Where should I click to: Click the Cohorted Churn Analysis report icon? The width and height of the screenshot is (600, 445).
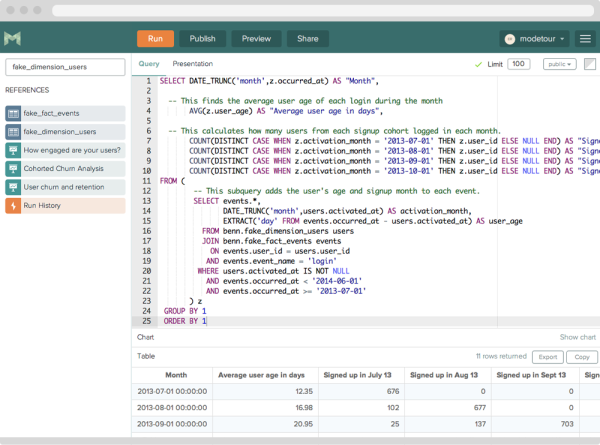(x=13, y=168)
